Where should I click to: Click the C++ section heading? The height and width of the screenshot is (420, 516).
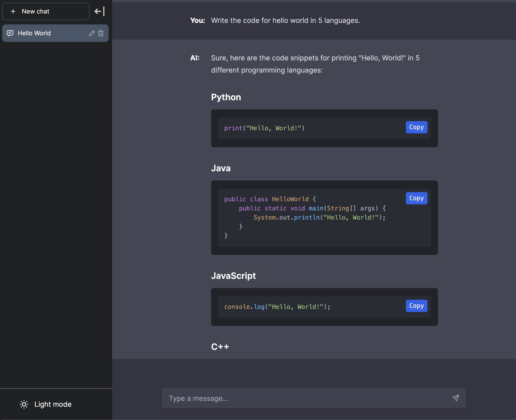tap(220, 347)
